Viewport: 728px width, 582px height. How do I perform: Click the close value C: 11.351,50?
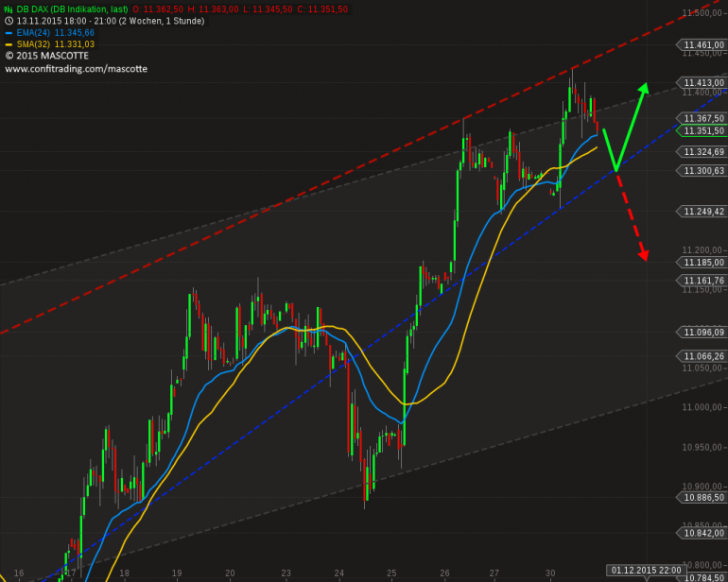tap(322, 9)
